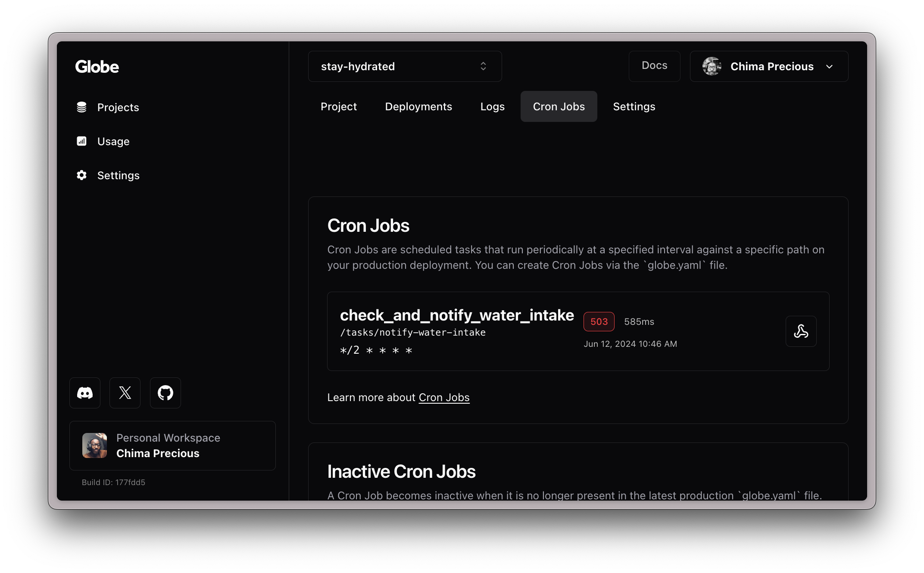The width and height of the screenshot is (924, 573).
Task: Click the Globe logo
Action: pyautogui.click(x=97, y=66)
